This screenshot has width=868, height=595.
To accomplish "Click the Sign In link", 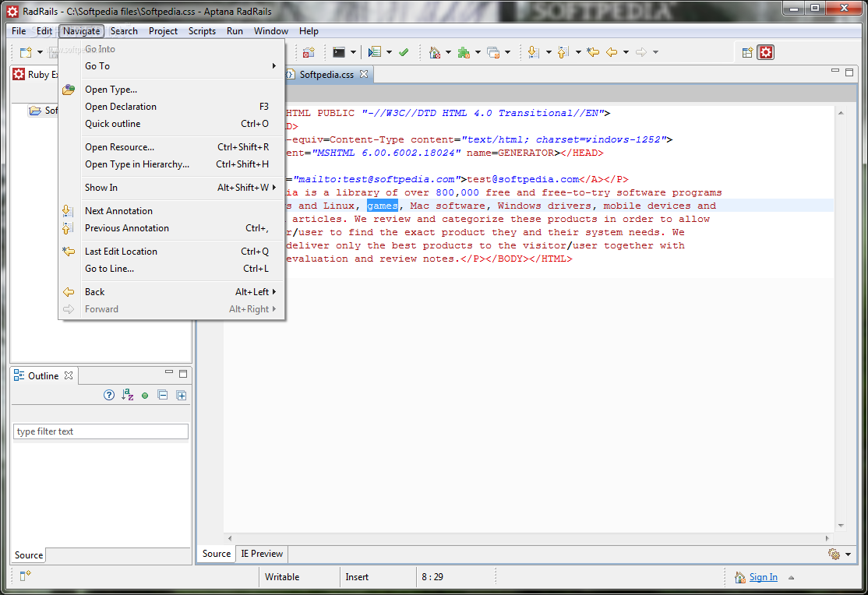I will (763, 577).
